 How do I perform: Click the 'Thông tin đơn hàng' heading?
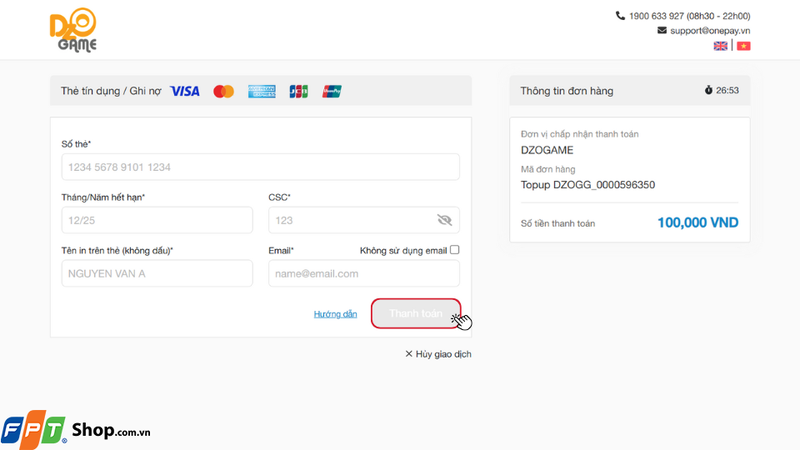[567, 91]
